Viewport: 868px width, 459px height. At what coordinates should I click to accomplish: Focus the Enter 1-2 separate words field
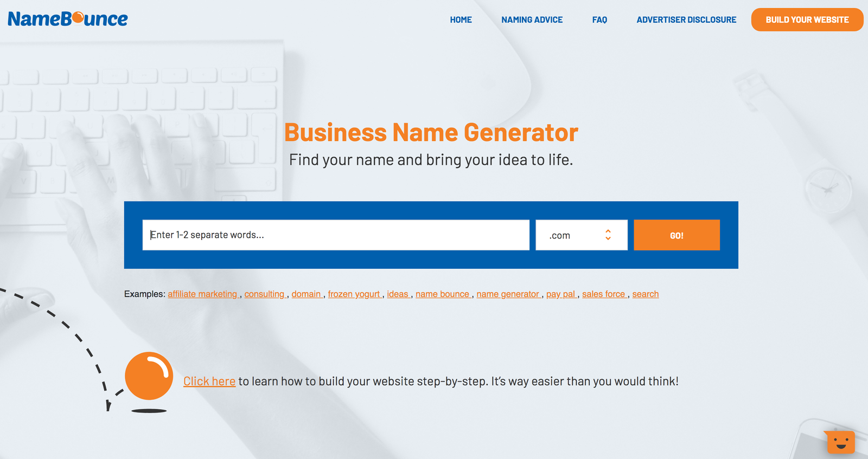pos(335,235)
